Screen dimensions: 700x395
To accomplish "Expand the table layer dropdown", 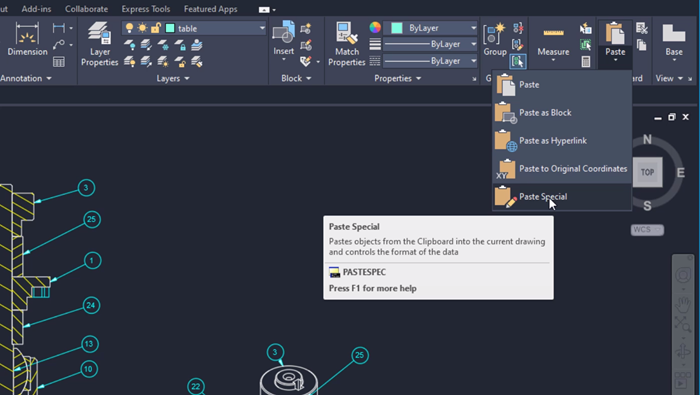I will 262,28.
